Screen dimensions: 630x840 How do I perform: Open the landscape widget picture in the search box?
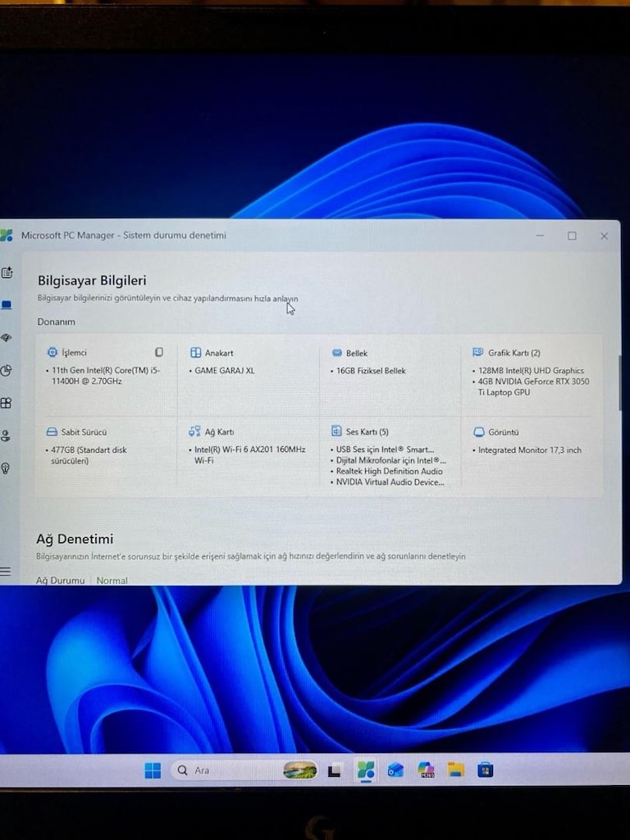tap(300, 770)
